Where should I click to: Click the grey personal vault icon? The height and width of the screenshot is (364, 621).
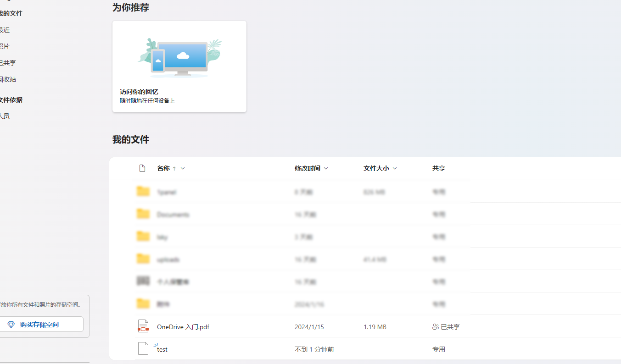coord(143,281)
